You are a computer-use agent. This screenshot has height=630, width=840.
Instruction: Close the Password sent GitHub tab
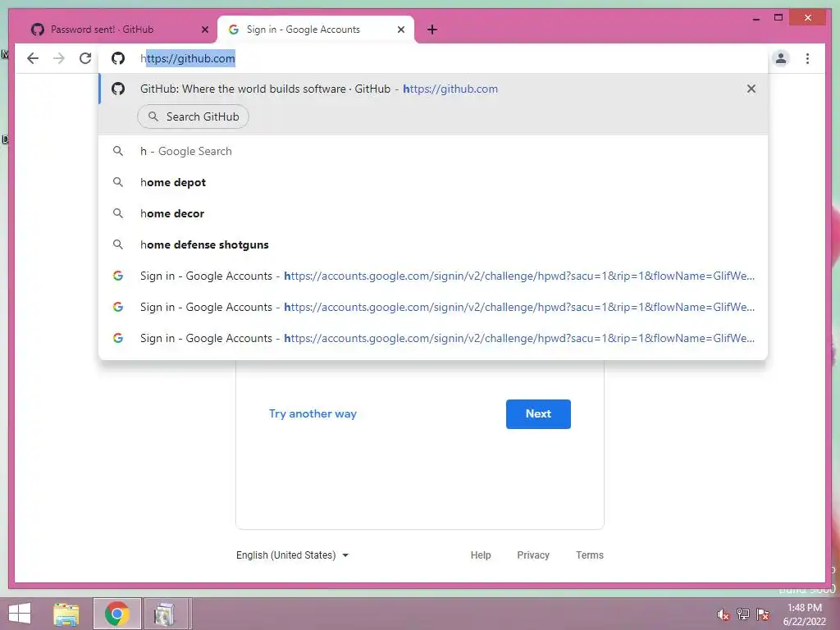click(x=204, y=30)
